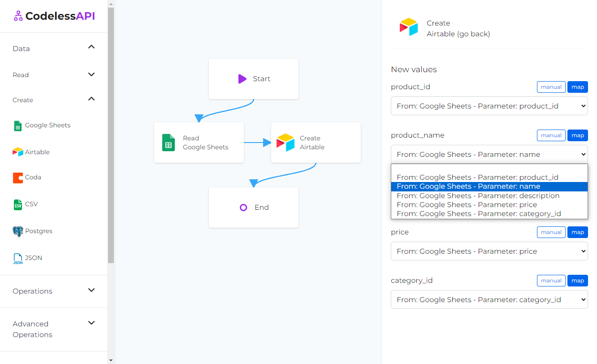This screenshot has width=597, height=364.
Task: Click 'Airtable (go back)' link in panel
Action: tap(458, 34)
